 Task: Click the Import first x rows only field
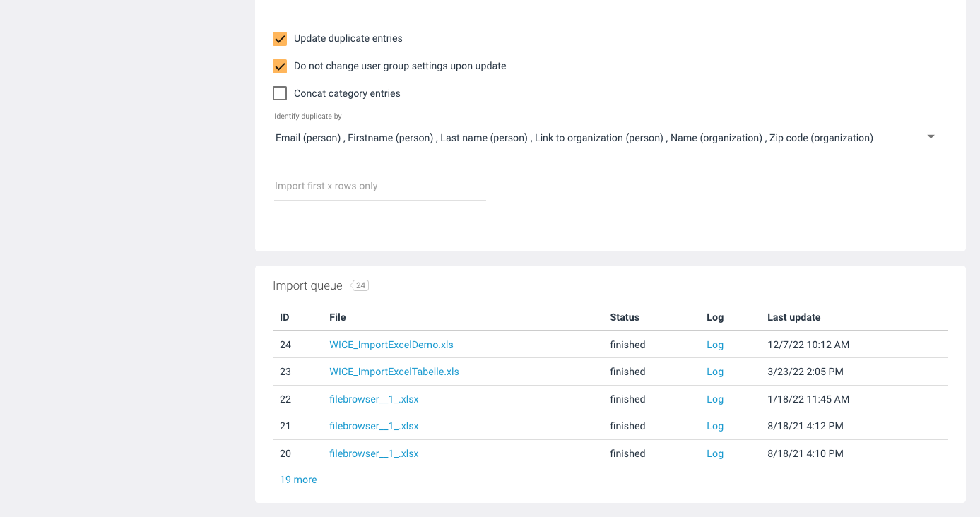click(x=380, y=186)
